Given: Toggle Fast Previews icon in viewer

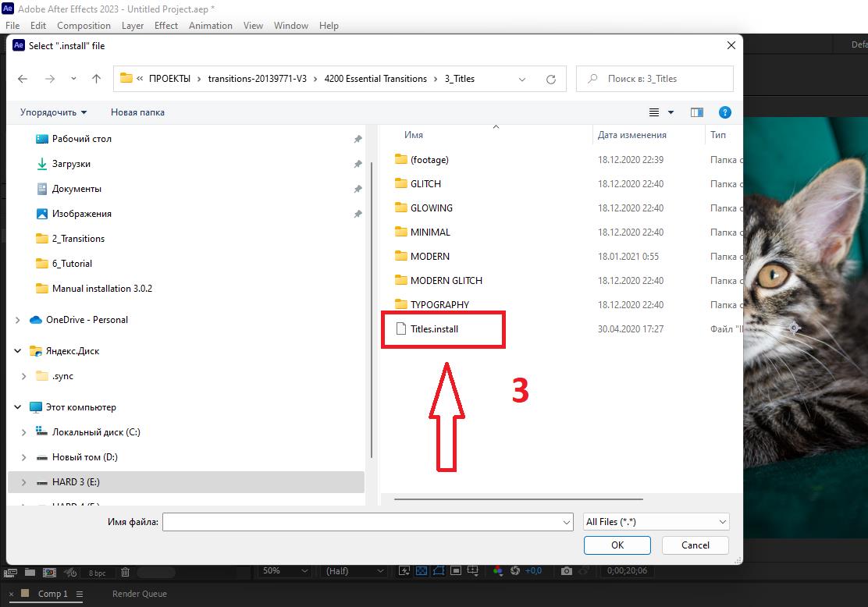Looking at the screenshot, I should (404, 570).
